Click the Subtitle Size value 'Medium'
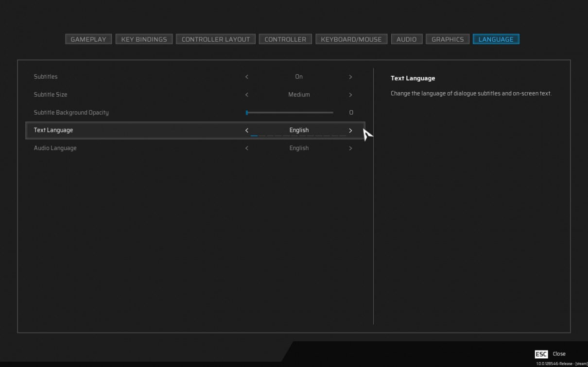 [299, 95]
